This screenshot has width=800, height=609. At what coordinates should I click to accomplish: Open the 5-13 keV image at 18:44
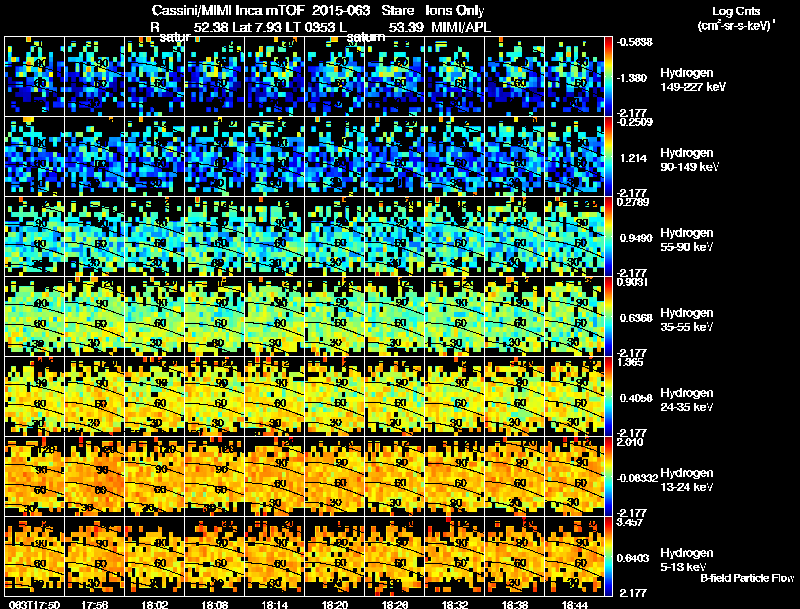[x=574, y=557]
